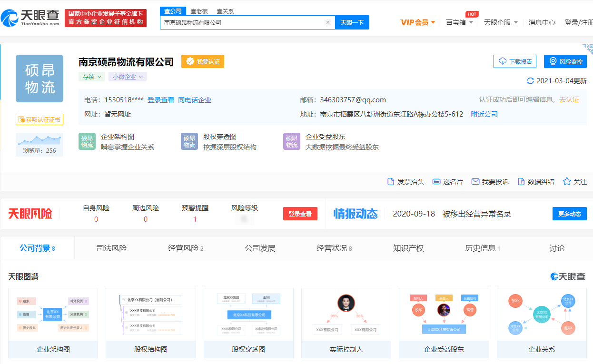Click the 天眼一下 search button
Screen dimensions: 593x364
click(352, 22)
